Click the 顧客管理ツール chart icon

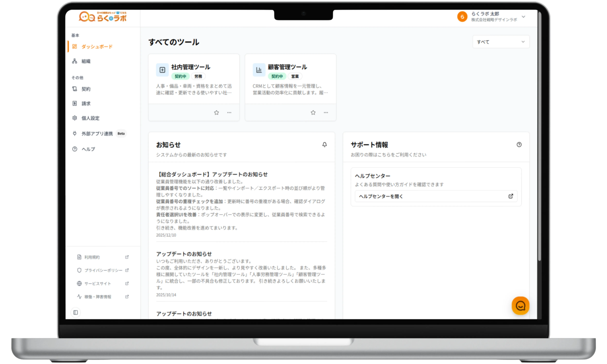point(259,70)
